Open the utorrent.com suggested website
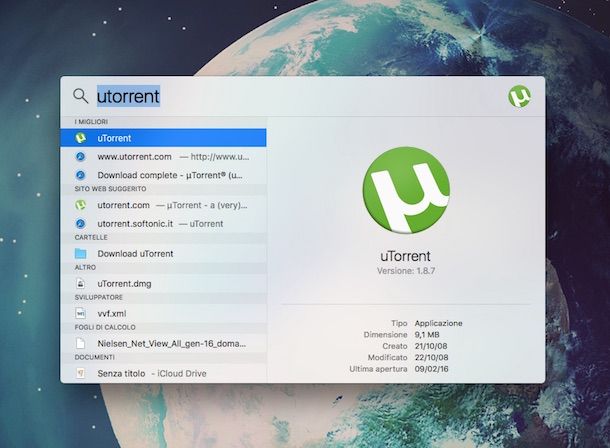The width and height of the screenshot is (610, 448). click(163, 205)
